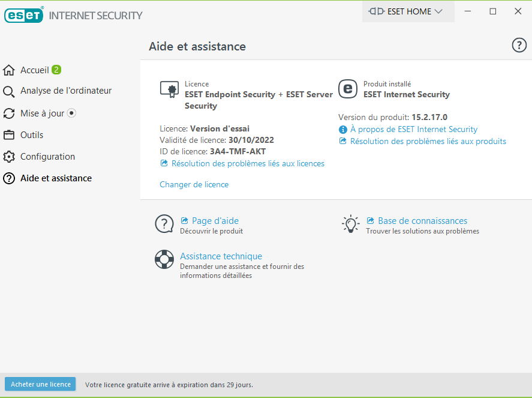Minimize the ESET window
The height and width of the screenshot is (398, 532).
[x=468, y=11]
